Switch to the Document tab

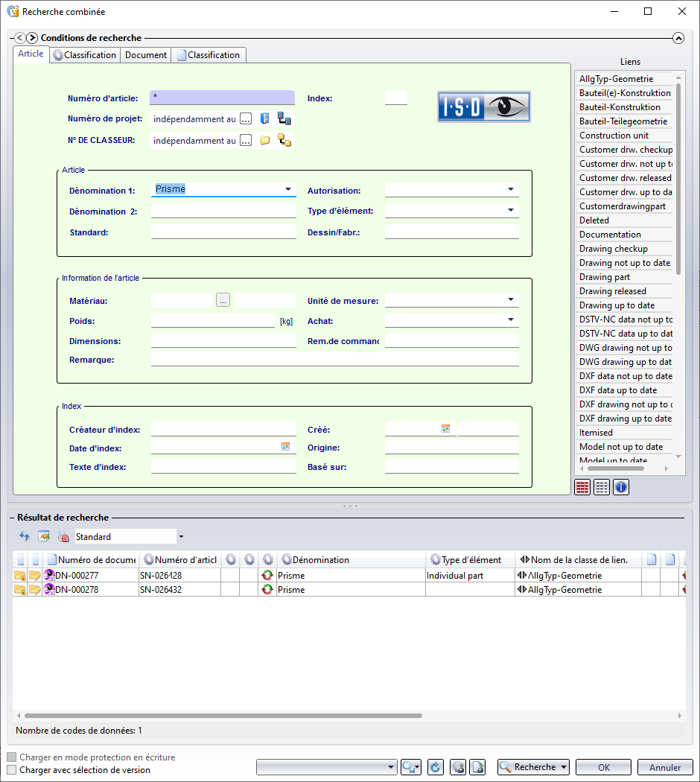pos(146,55)
